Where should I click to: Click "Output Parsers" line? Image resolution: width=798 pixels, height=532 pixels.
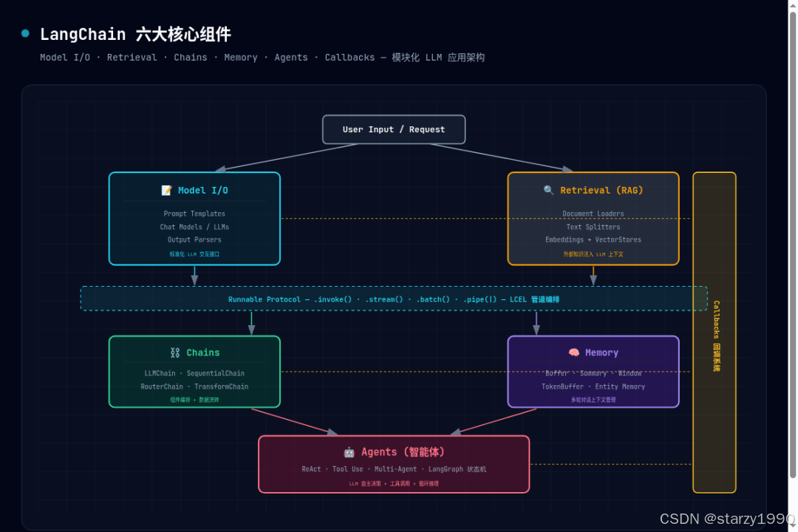[194, 240]
